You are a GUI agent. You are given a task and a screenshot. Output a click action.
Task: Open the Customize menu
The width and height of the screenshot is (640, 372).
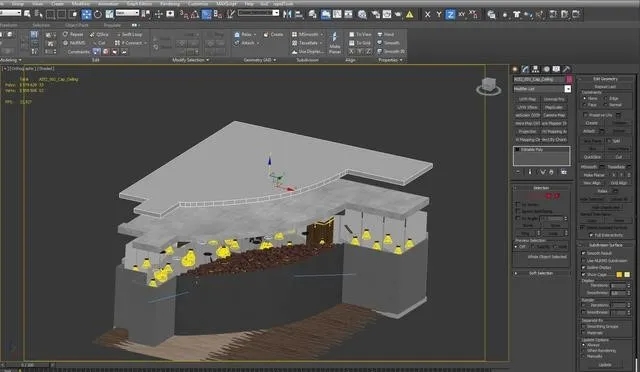point(198,3)
